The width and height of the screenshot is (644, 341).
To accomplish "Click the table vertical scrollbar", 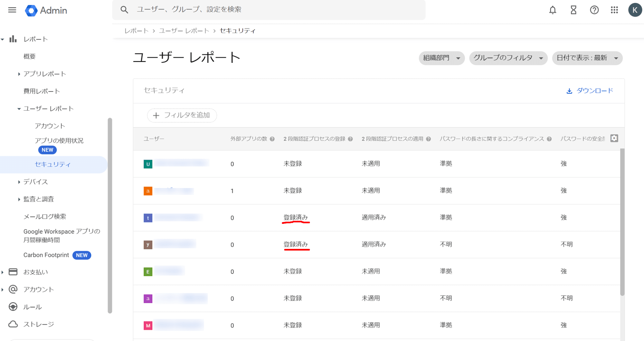I will (x=622, y=222).
